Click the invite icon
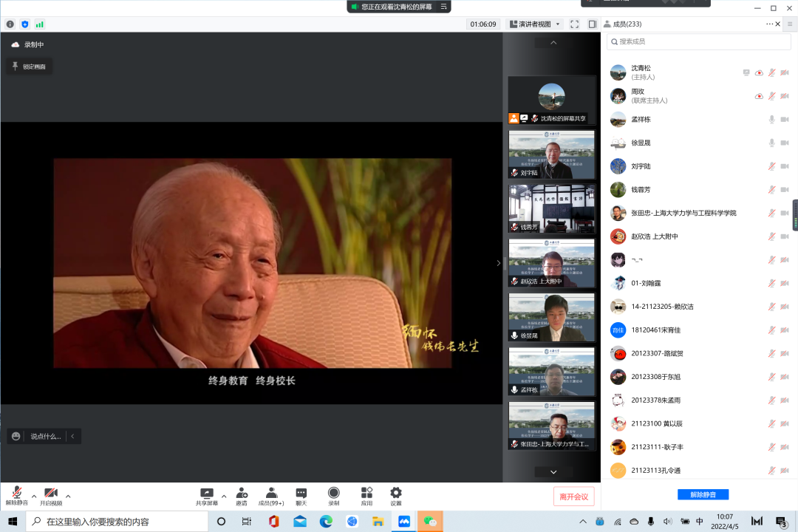 [242, 496]
